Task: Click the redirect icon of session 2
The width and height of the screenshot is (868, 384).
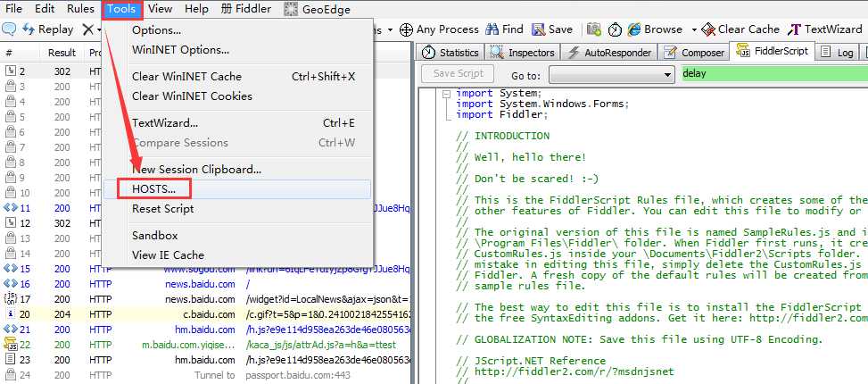Action: (11, 71)
